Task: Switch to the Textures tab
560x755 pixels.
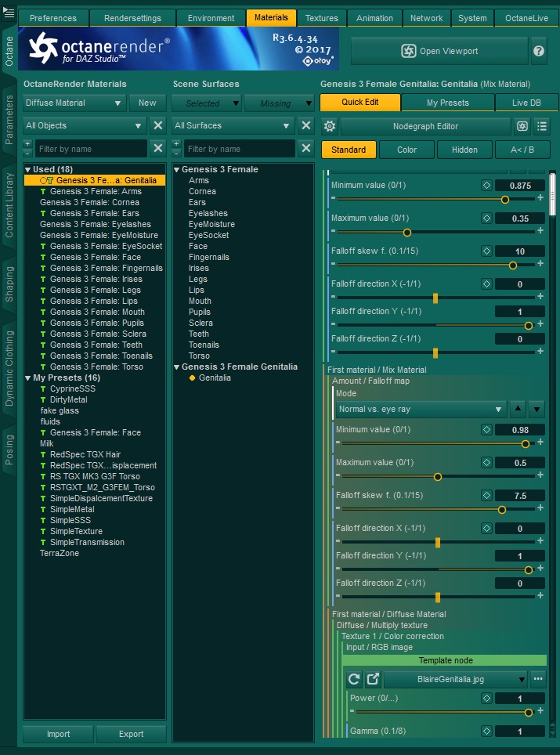Action: pos(321,18)
